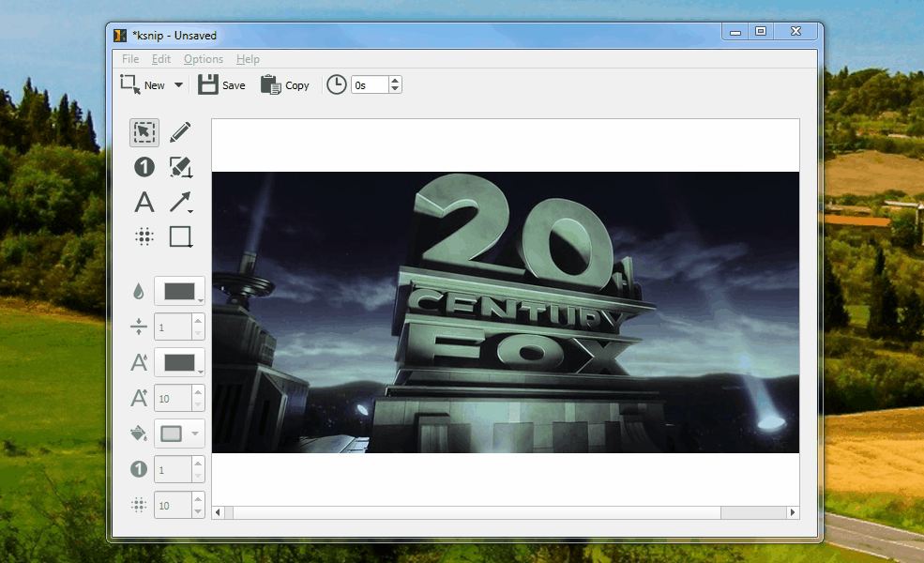Click the font size A icon
This screenshot has height=563, width=924.
coord(139,398)
